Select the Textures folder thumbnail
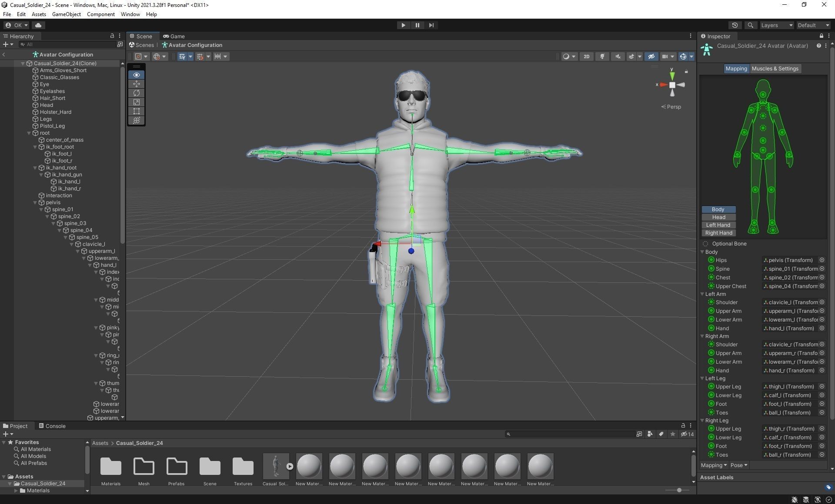Image resolution: width=835 pixels, height=504 pixels. 243,467
